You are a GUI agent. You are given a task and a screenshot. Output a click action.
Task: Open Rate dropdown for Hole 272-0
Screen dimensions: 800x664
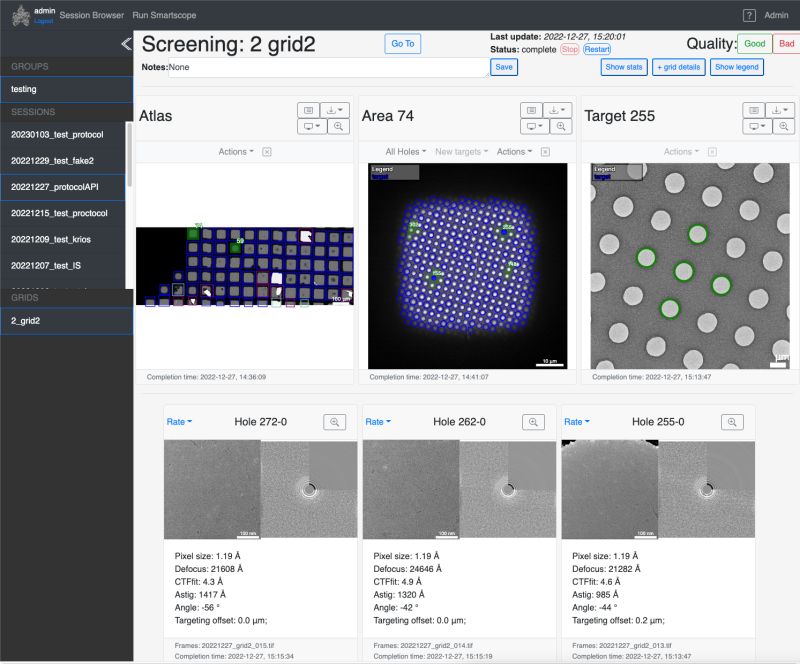[179, 422]
